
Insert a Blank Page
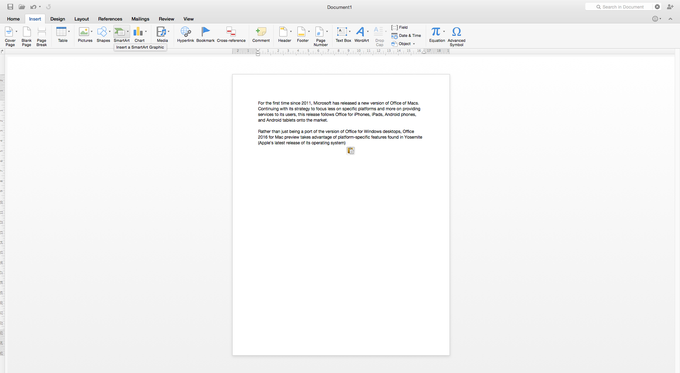point(26,36)
